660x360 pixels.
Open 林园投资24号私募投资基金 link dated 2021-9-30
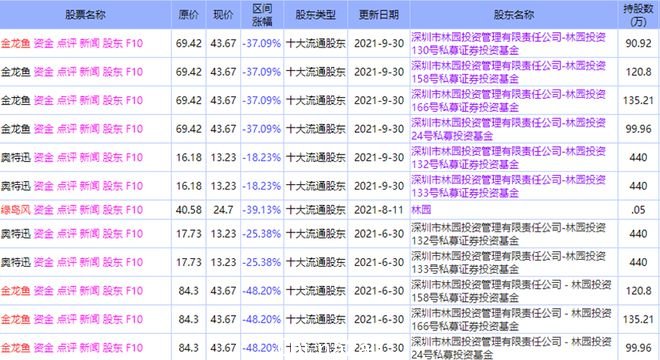coord(508,129)
